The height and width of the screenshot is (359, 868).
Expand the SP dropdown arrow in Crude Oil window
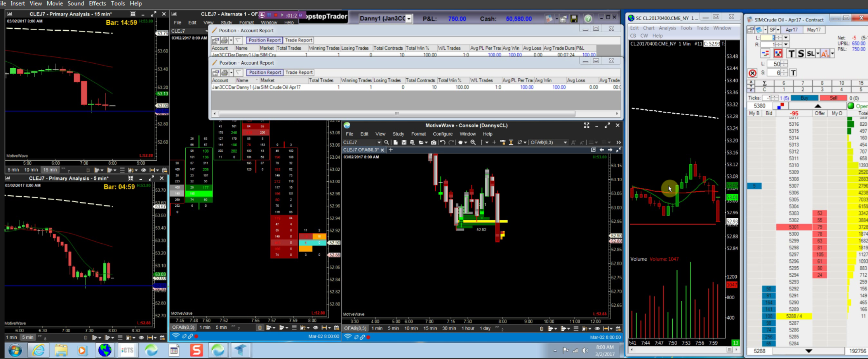[778, 30]
